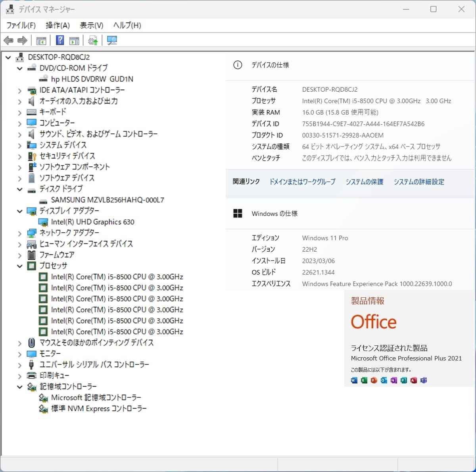This screenshot has width=476, height=472.
Task: Click the Outlook icon in Office panel
Action: tap(384, 380)
